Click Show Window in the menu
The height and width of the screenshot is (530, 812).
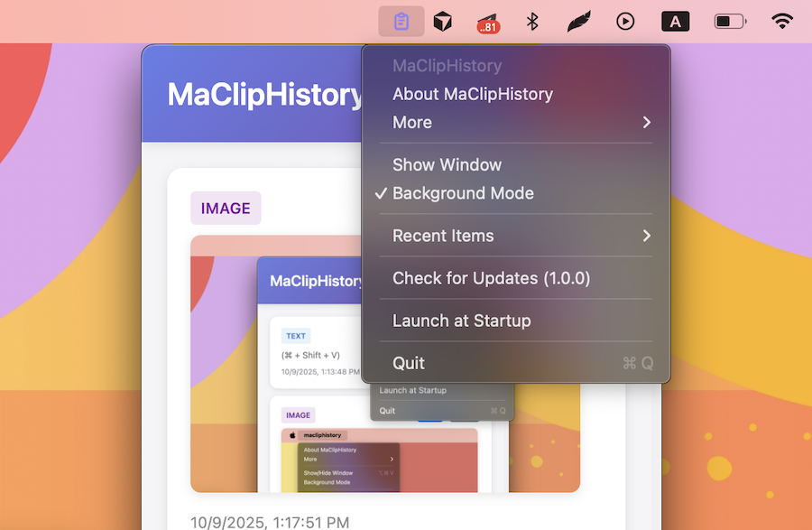pyautogui.click(x=446, y=164)
